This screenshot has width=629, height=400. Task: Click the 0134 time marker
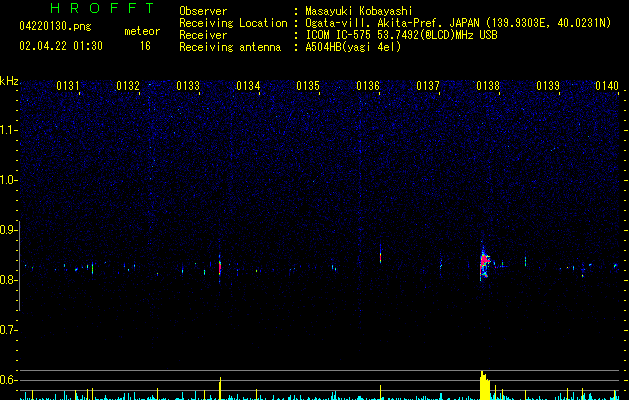pos(248,86)
